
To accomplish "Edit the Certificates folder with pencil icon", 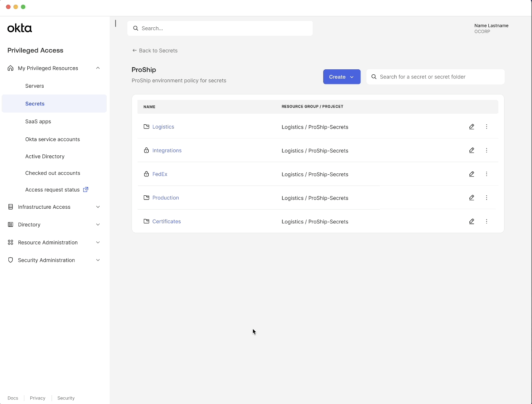I will click(471, 221).
